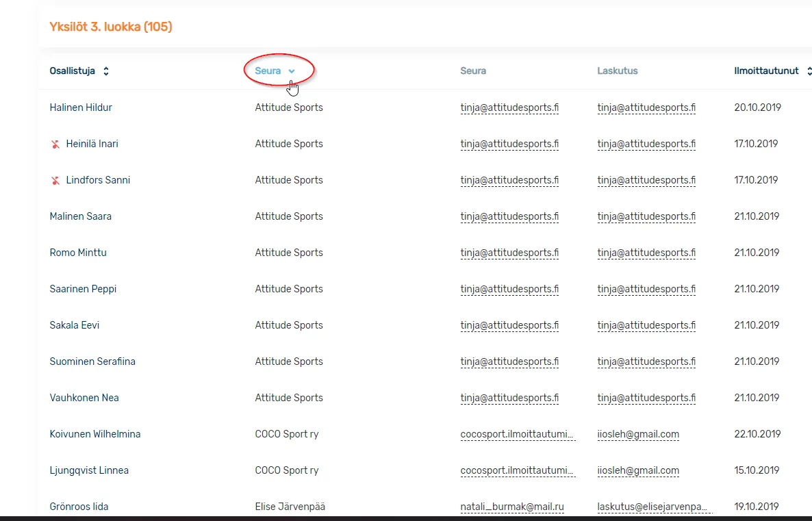
Task: Open natali_burmak@mail.ru link in Grönroos Iida row
Action: click(512, 507)
